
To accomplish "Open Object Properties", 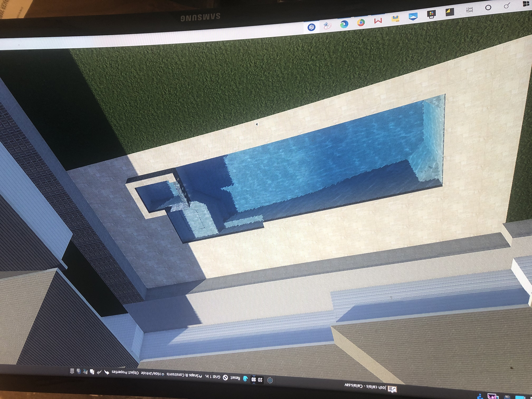I will tap(125, 372).
